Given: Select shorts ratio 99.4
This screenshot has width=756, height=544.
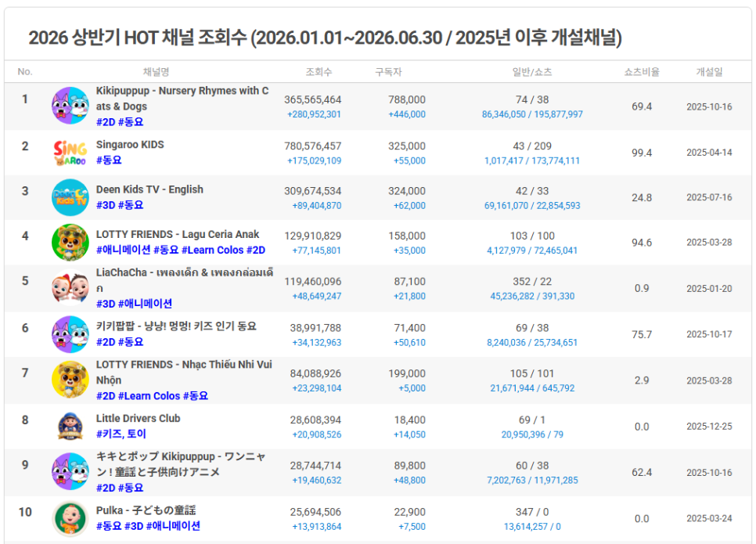Looking at the screenshot, I should coord(642,153).
